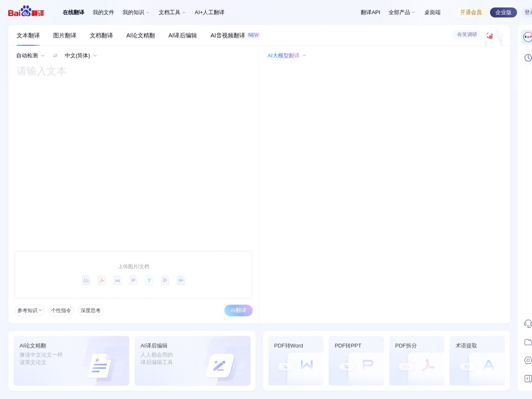
Task: Open translation history via the clock icon
Action: click(x=527, y=58)
